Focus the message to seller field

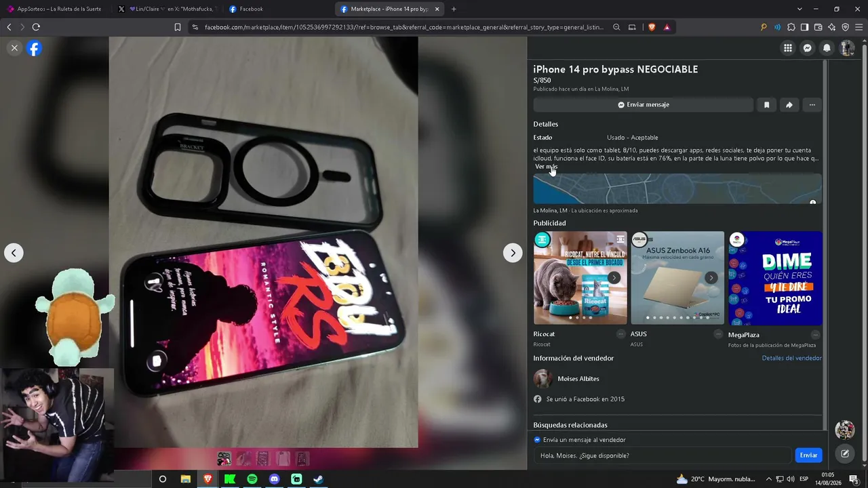662,455
